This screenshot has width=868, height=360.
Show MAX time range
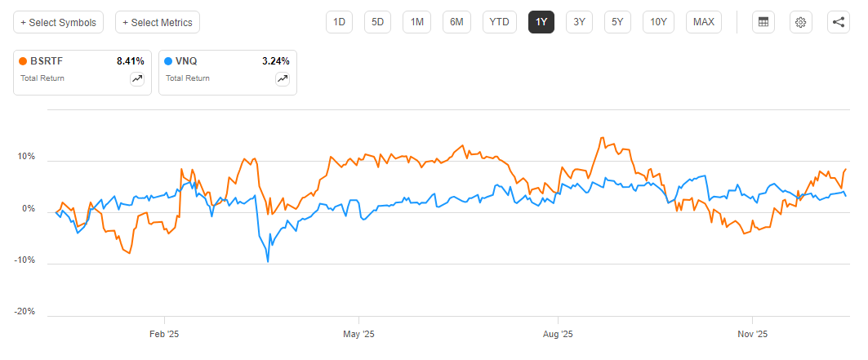tap(703, 22)
